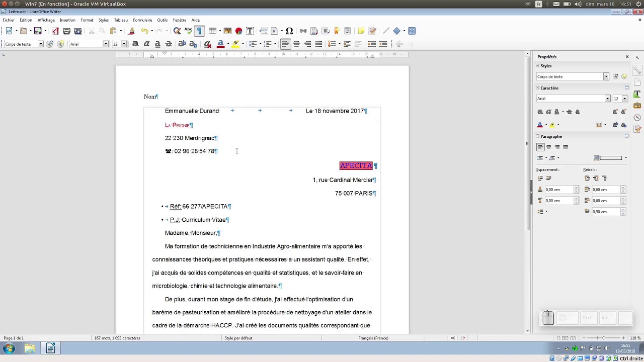Image resolution: width=644 pixels, height=362 pixels.
Task: Open the Tableau menu
Action: click(121, 20)
